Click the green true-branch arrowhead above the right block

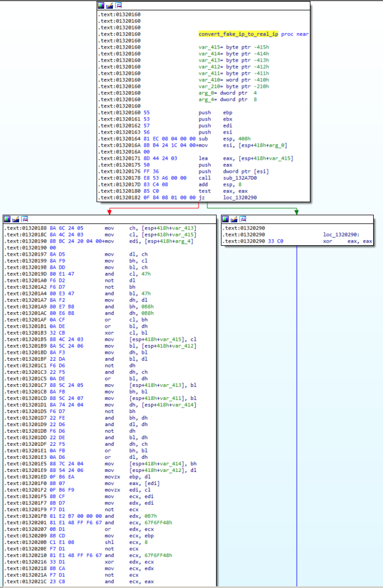click(x=297, y=212)
